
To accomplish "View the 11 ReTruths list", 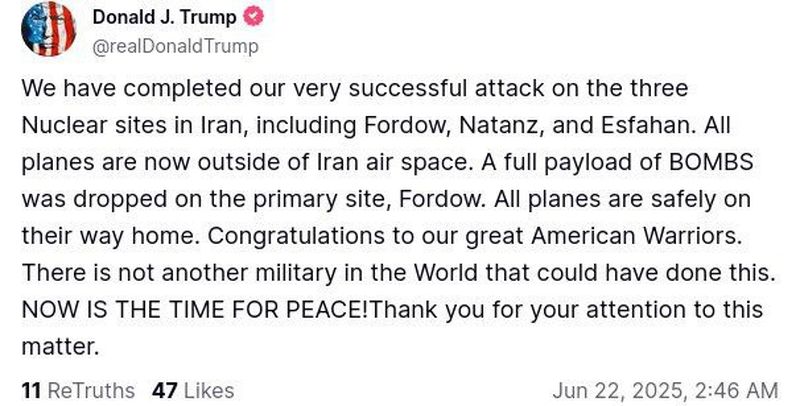I will [78, 391].
